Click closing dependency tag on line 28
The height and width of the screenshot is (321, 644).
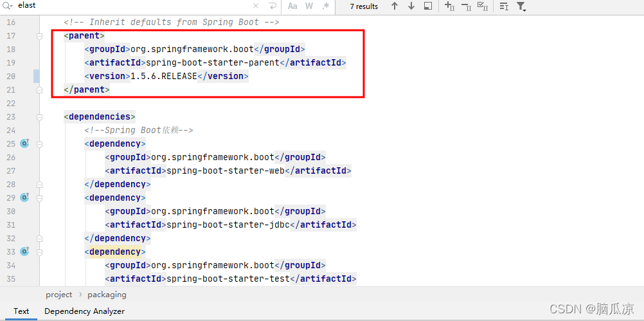pyautogui.click(x=118, y=184)
